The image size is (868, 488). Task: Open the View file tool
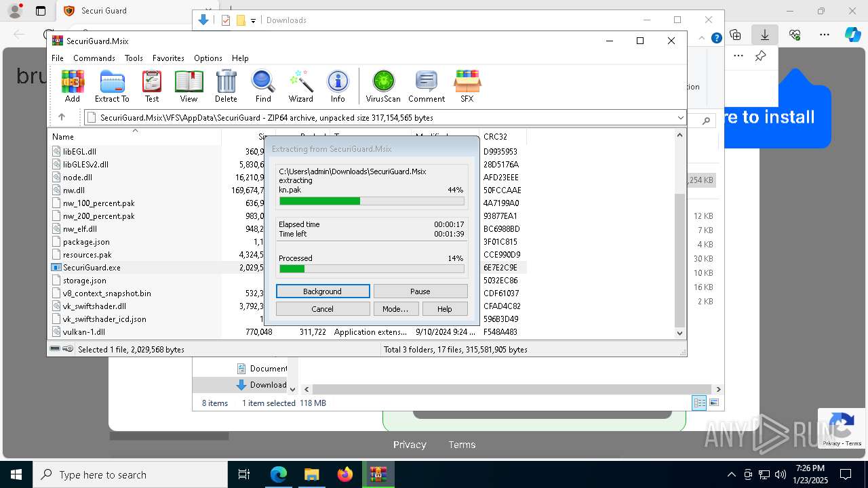[x=189, y=86]
